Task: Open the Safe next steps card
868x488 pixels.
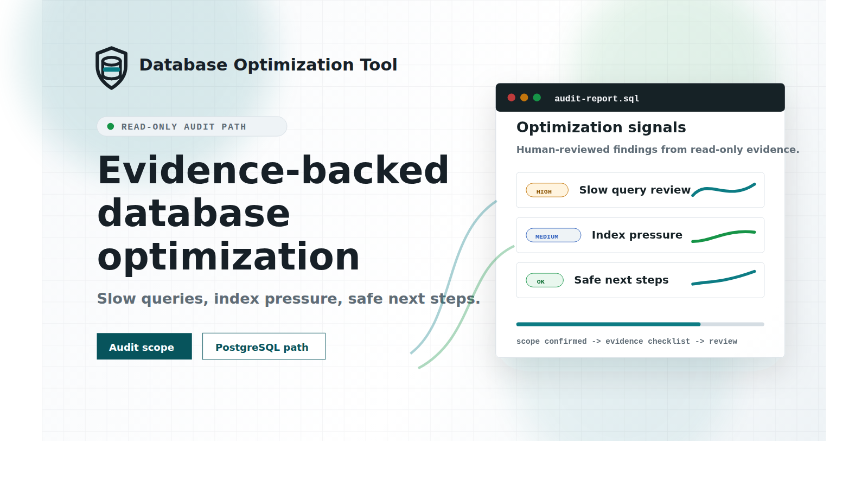Action: tap(640, 280)
